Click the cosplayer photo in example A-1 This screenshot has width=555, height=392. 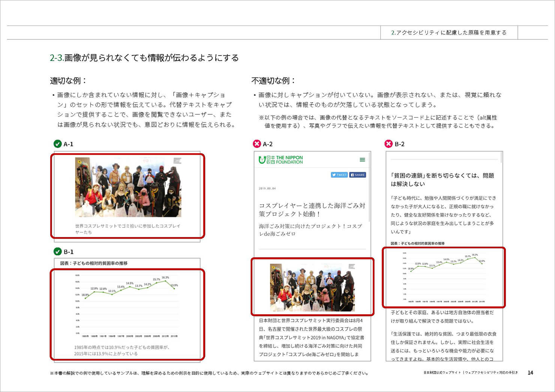pos(128,187)
